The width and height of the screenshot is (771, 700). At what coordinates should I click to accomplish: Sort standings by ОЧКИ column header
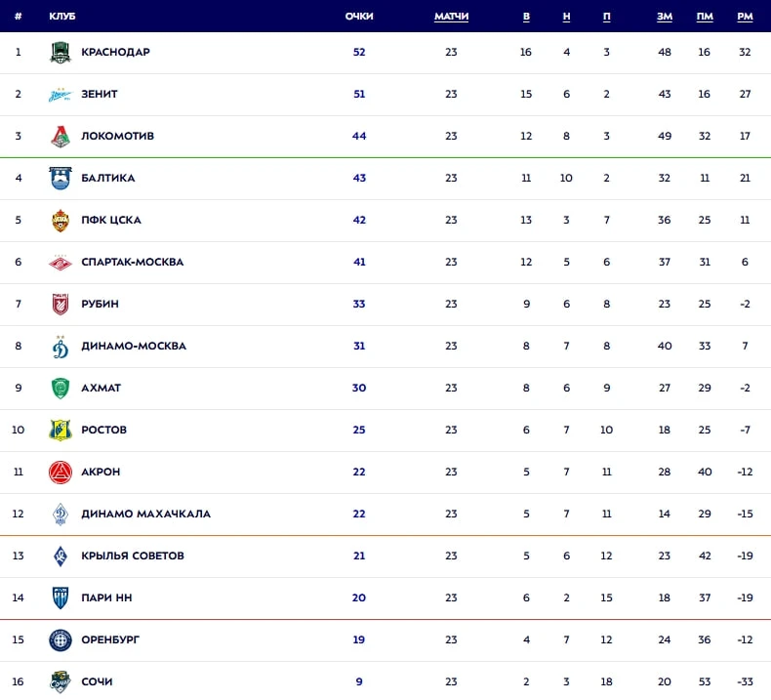(359, 17)
